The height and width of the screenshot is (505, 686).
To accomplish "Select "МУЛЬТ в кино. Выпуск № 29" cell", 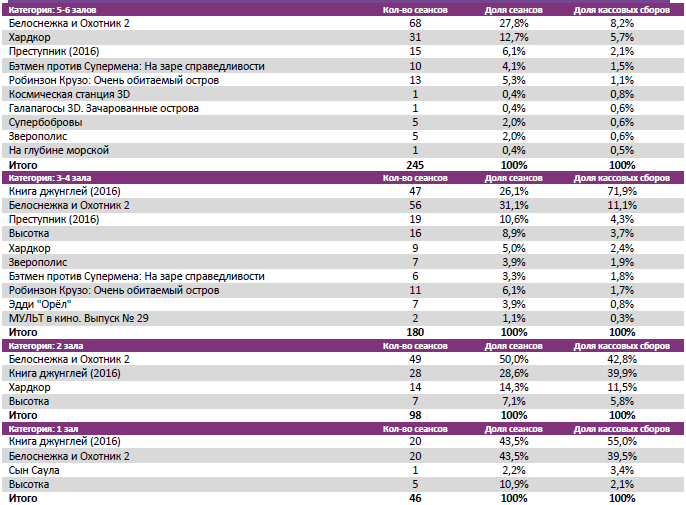I will [x=78, y=317].
